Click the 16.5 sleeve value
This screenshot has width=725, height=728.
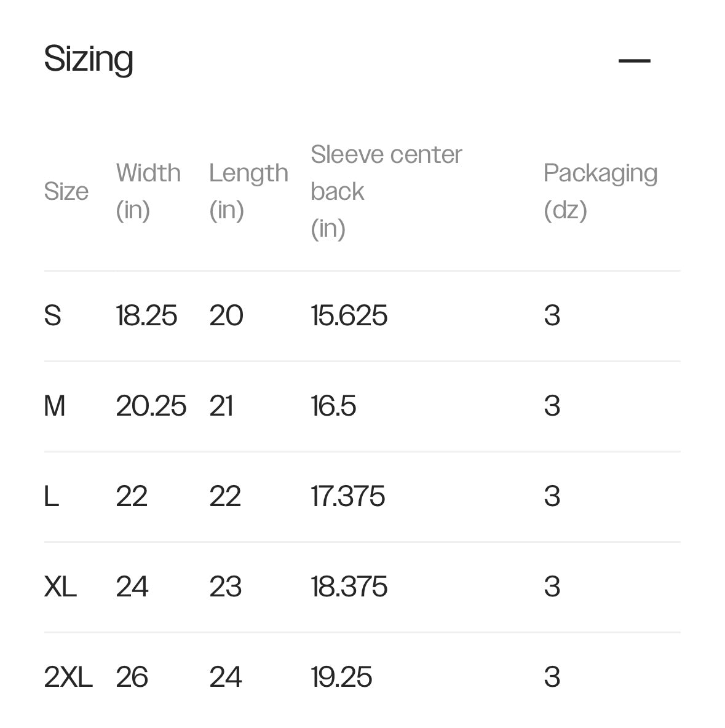pyautogui.click(x=333, y=406)
